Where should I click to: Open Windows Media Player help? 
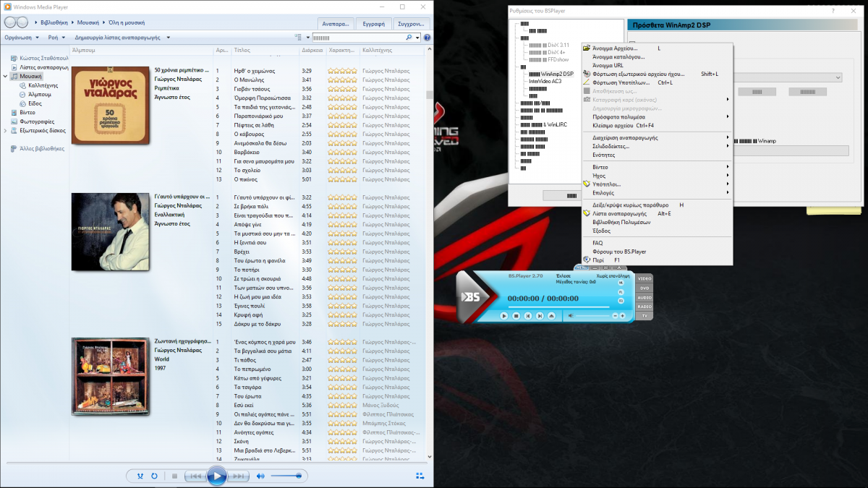(x=427, y=38)
